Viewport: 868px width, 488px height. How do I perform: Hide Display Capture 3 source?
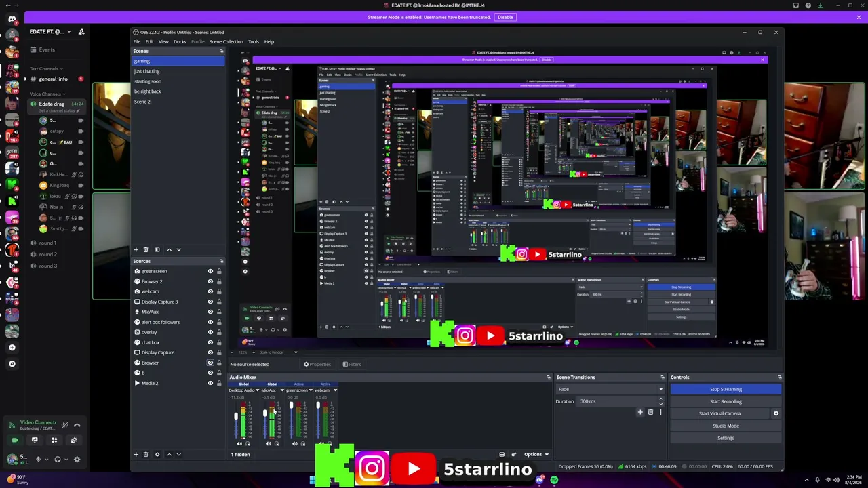[210, 302]
